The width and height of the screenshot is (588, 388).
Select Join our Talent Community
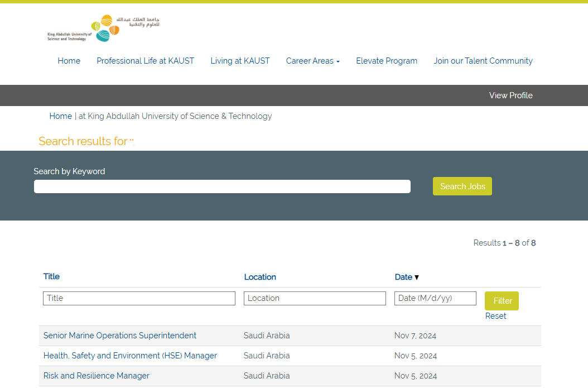(x=483, y=61)
